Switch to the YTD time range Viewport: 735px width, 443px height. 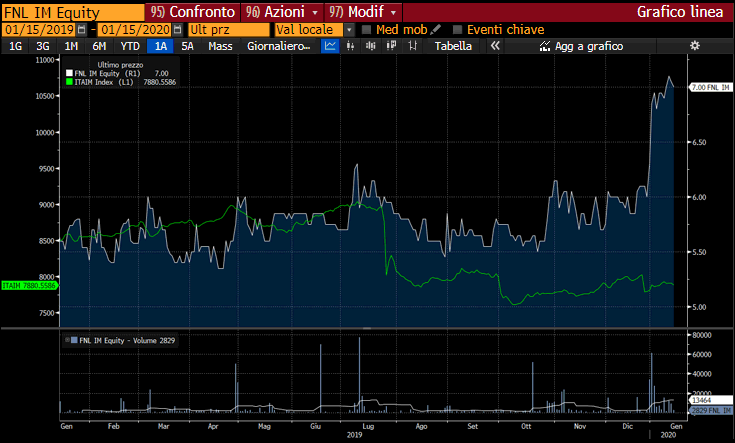click(130, 46)
